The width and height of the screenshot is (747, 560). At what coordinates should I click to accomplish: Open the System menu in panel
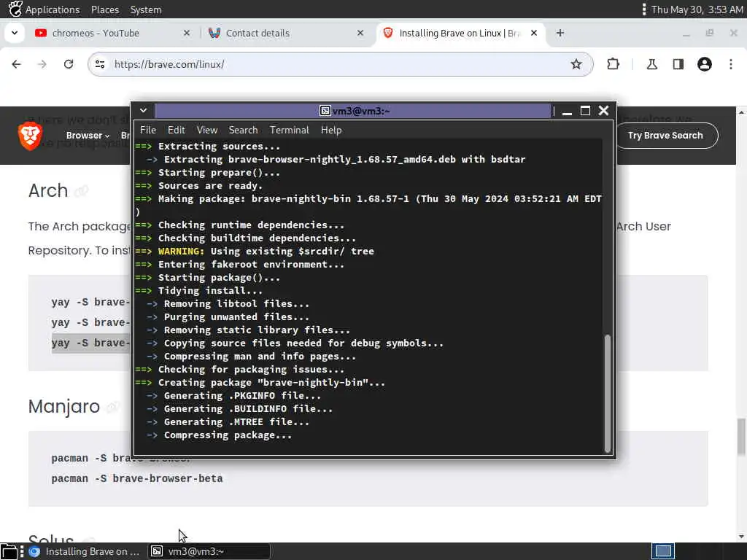pos(146,9)
